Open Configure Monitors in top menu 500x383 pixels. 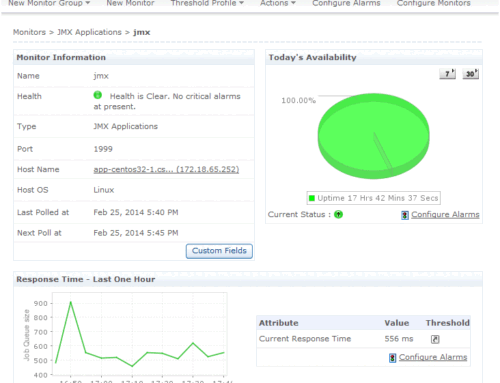[434, 3]
